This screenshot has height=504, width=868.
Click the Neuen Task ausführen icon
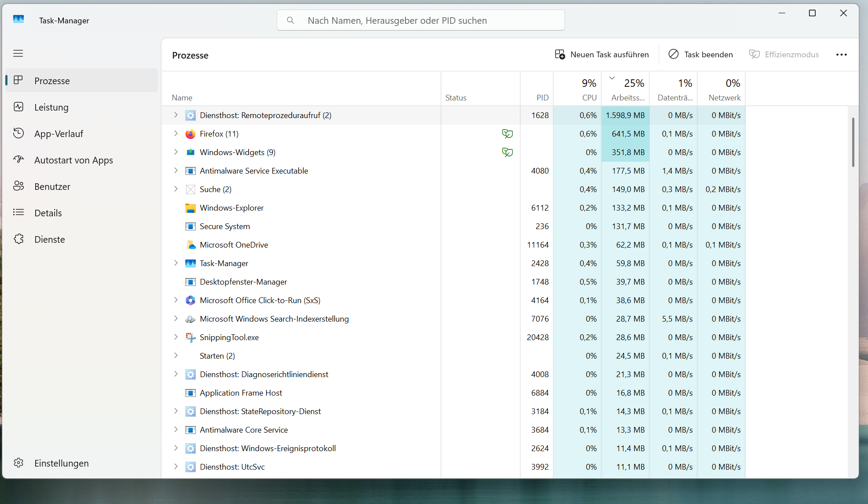(x=560, y=54)
